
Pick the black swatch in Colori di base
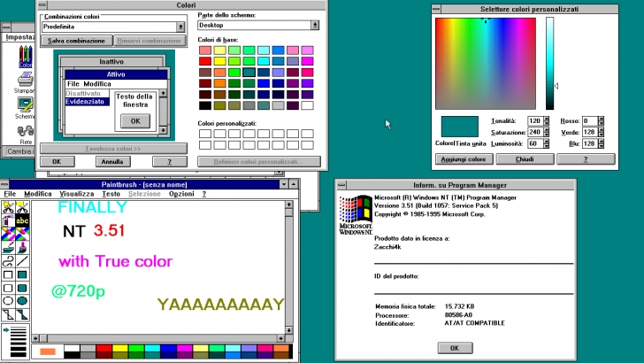[x=205, y=105]
